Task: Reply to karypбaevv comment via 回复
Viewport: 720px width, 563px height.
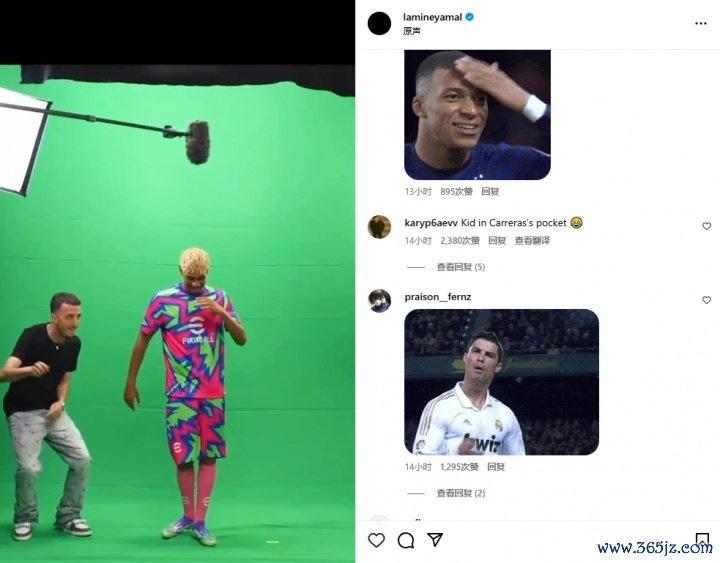Action: coord(497,241)
